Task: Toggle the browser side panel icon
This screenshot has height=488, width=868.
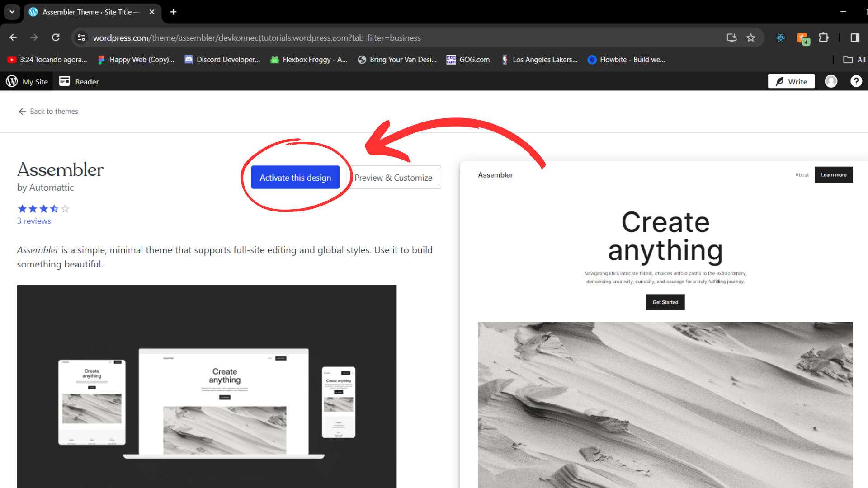Action: [x=855, y=38]
